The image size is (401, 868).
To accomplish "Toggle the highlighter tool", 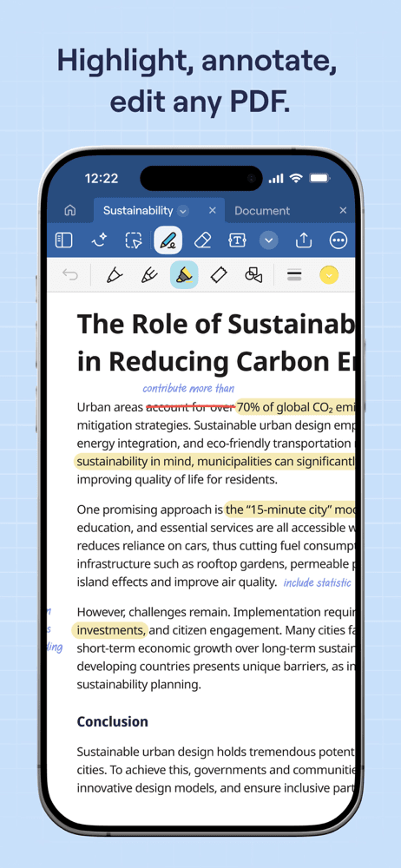I will pyautogui.click(x=184, y=274).
